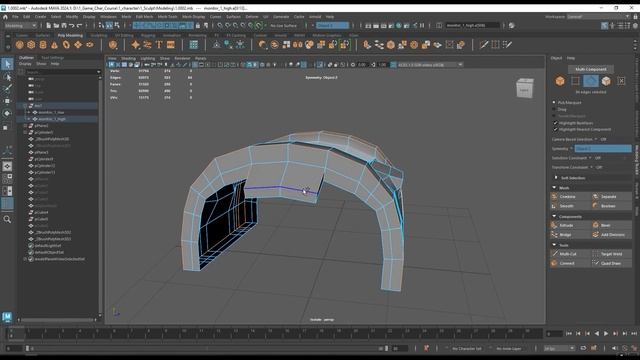Screen dimensions: 640x360
Task: Open the viewport Panels menu
Action: coord(200,58)
